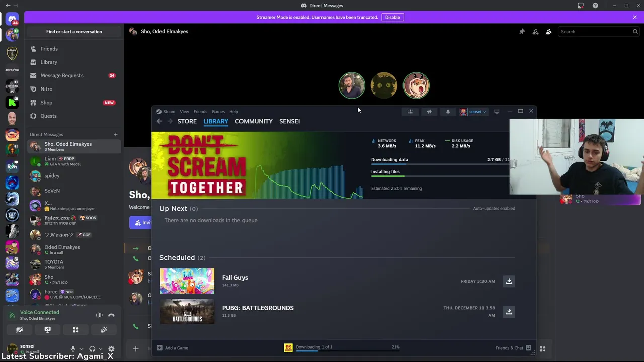Open the Help menu in Steam
Image resolution: width=644 pixels, height=362 pixels.
click(x=234, y=112)
